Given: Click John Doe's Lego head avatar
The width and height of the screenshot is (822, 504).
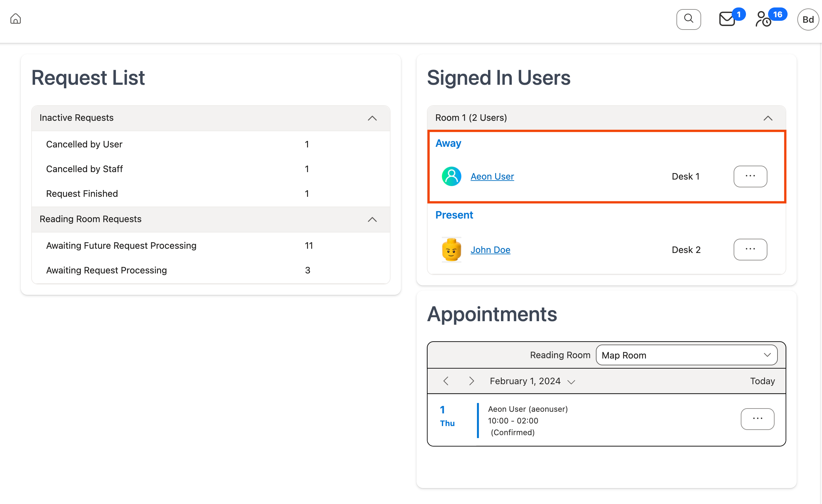Looking at the screenshot, I should [x=451, y=250].
